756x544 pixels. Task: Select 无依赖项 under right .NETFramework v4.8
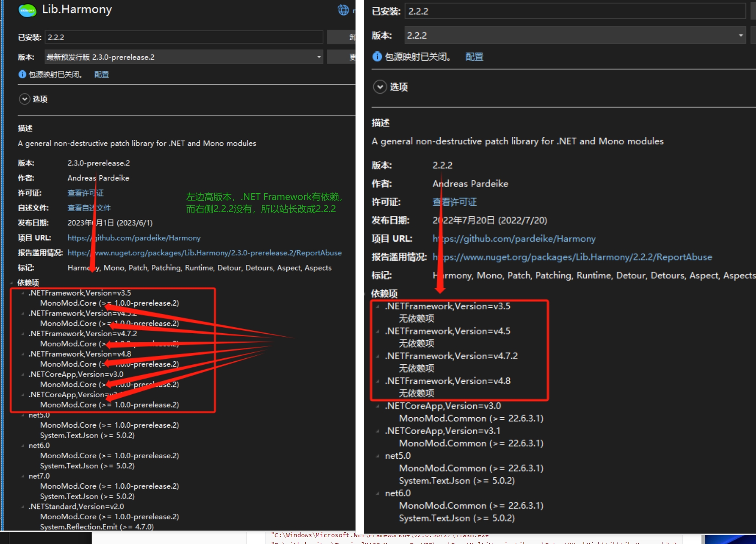(x=417, y=393)
